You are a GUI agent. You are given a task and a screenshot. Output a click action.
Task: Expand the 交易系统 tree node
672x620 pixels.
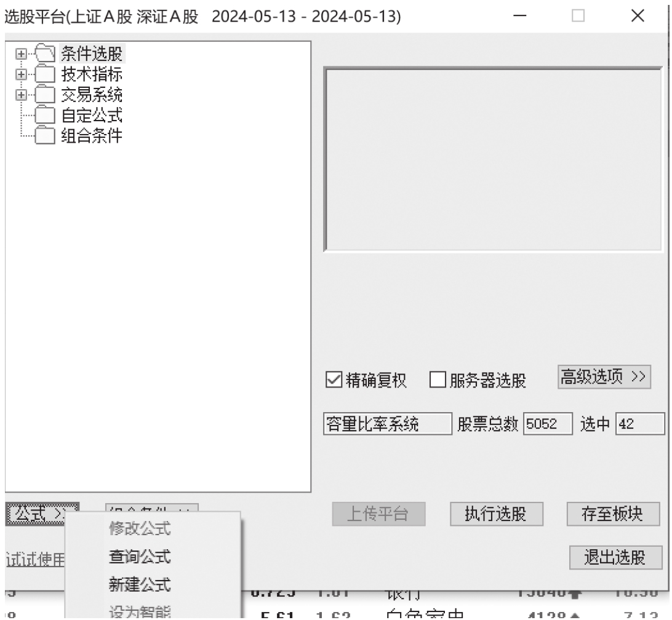pyautogui.click(x=20, y=95)
